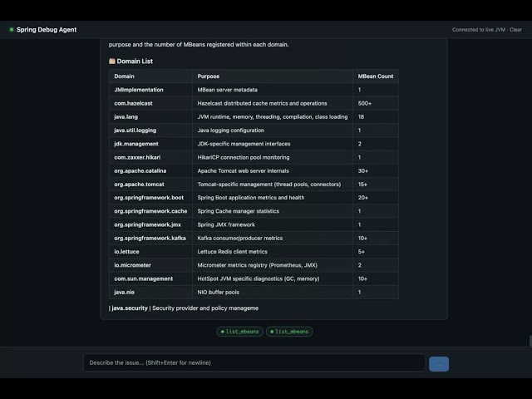Image resolution: width=532 pixels, height=399 pixels.
Task: Select the com.hazelcast domain cell
Action: coord(151,103)
